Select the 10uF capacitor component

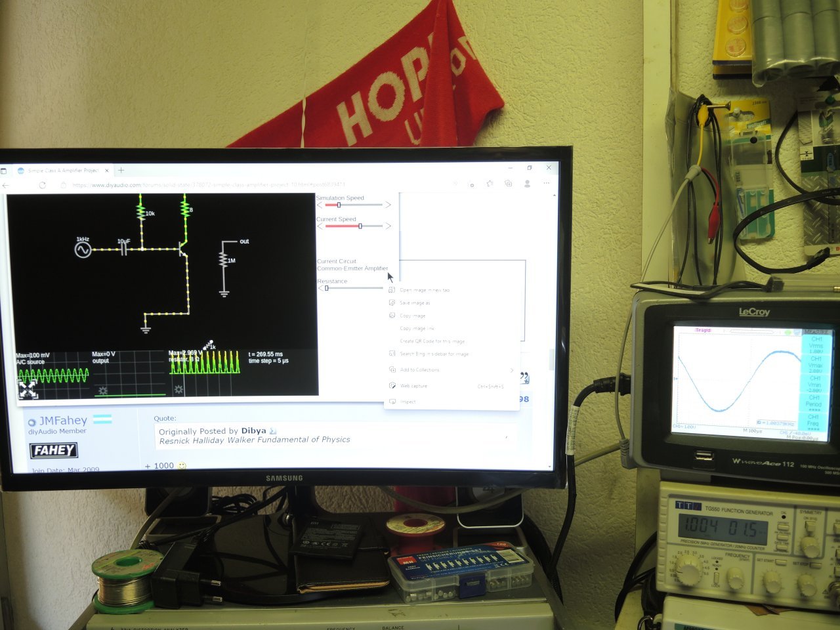pos(124,249)
